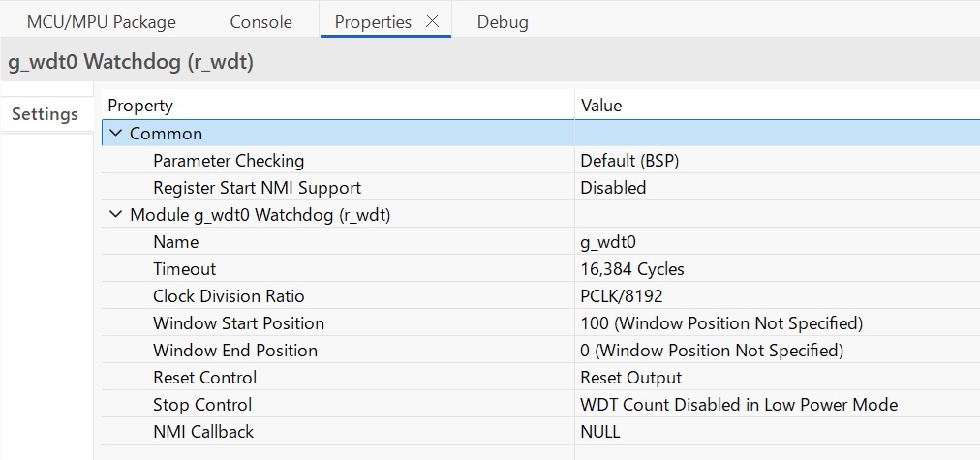Switch to the Debug tab
The width and height of the screenshot is (980, 460).
[x=503, y=22]
